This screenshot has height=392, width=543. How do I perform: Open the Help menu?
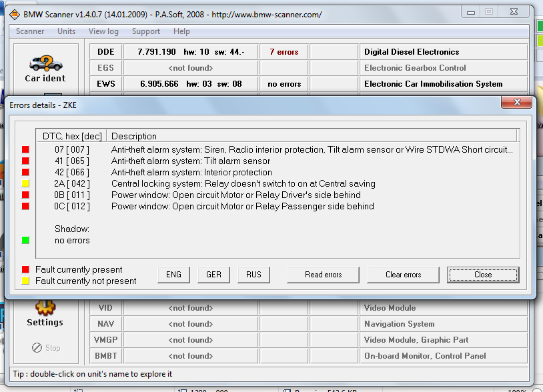pyautogui.click(x=181, y=31)
